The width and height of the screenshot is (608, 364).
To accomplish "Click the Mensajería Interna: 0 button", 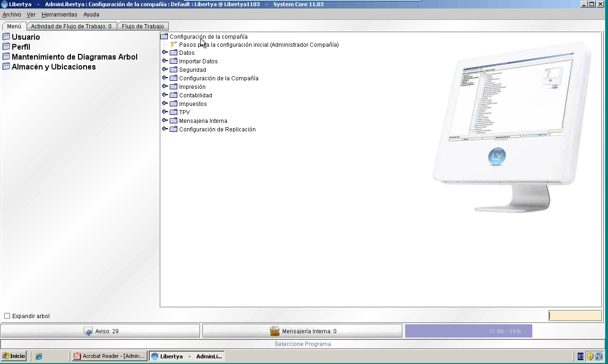I will coord(303,331).
